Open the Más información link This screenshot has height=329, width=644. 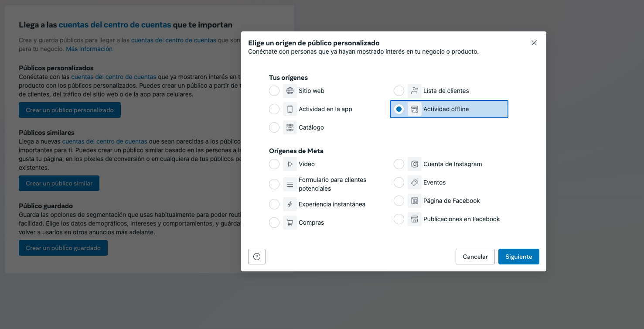click(89, 49)
